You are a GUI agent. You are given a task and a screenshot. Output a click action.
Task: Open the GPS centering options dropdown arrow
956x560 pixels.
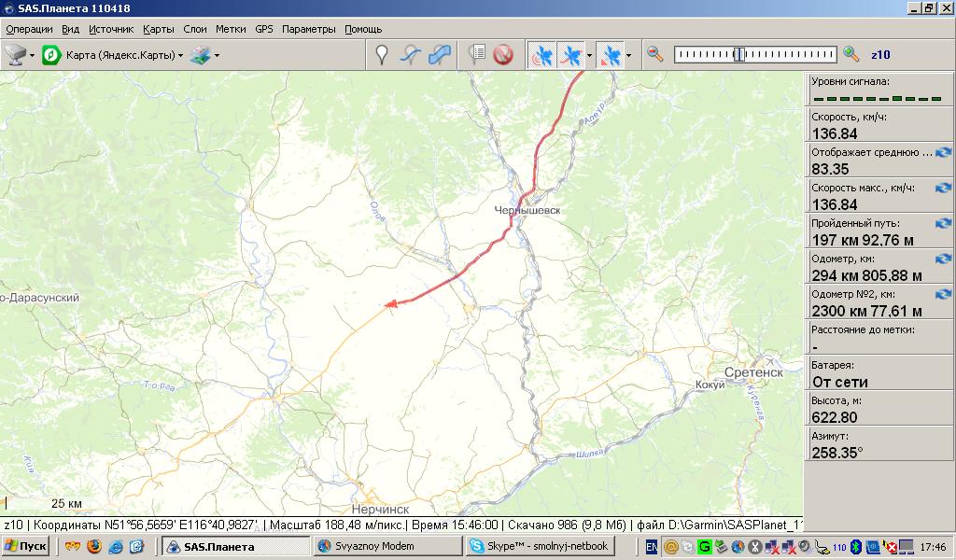coord(628,55)
